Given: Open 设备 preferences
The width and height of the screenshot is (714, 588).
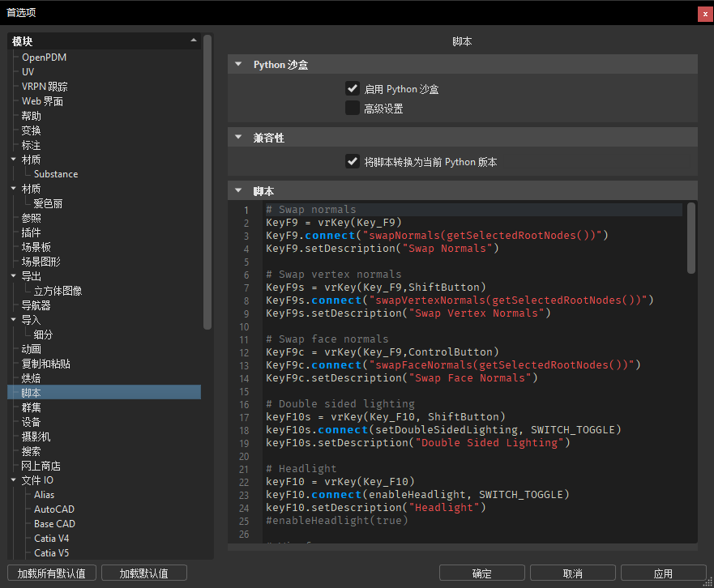Looking at the screenshot, I should pyautogui.click(x=31, y=421).
